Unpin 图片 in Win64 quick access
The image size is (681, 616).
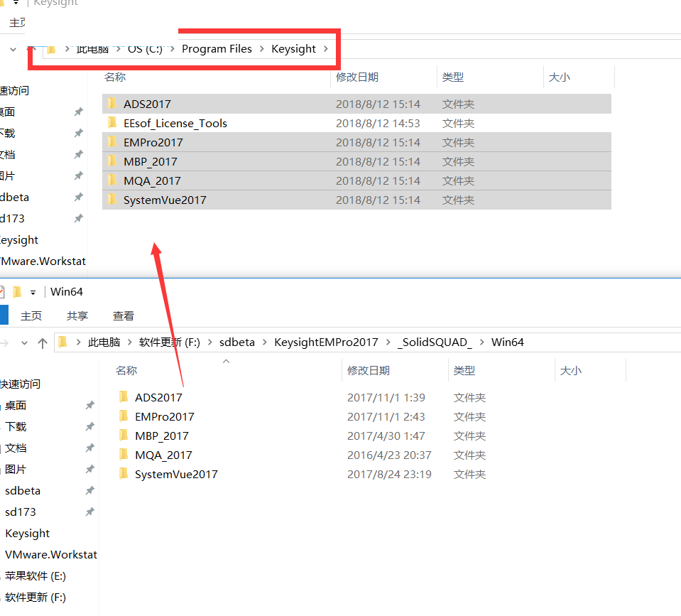pyautogui.click(x=90, y=469)
